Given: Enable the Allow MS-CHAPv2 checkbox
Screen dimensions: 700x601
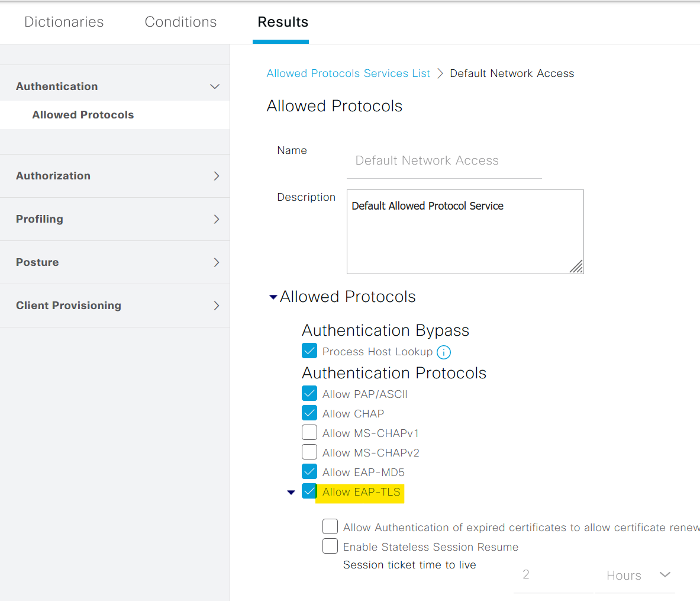Looking at the screenshot, I should [309, 452].
